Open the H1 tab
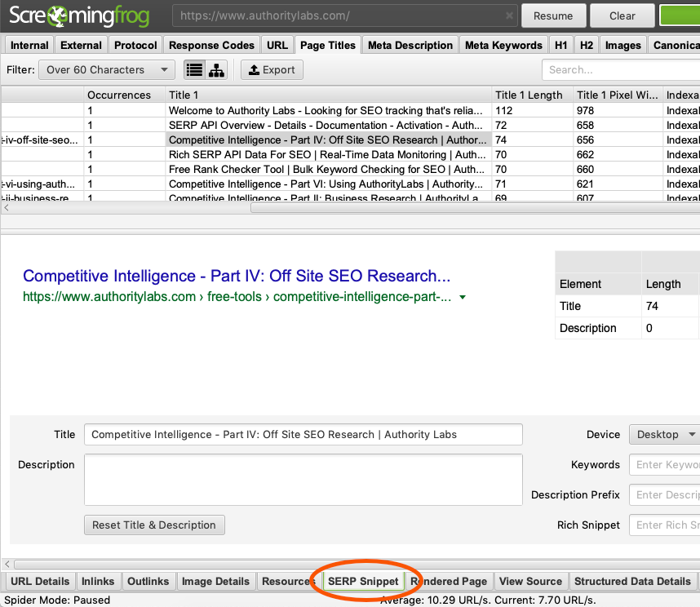 [560, 45]
